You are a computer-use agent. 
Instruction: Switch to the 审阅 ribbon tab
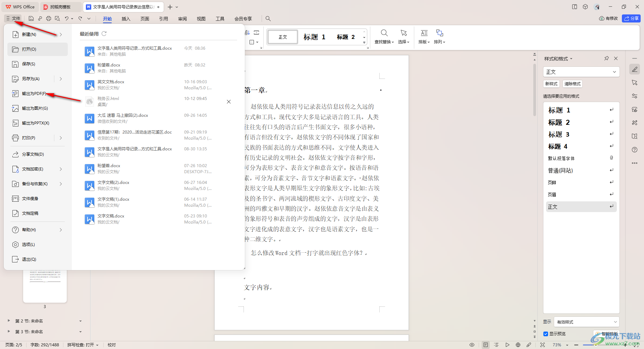(182, 19)
